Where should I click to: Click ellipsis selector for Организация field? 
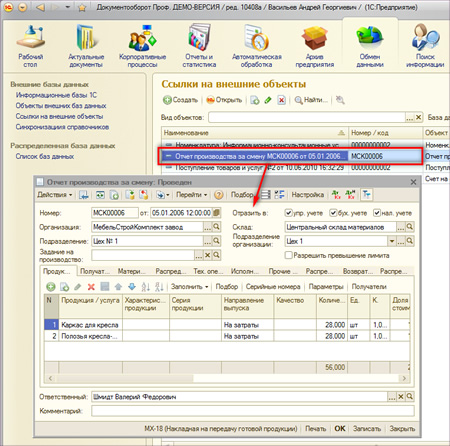(207, 227)
